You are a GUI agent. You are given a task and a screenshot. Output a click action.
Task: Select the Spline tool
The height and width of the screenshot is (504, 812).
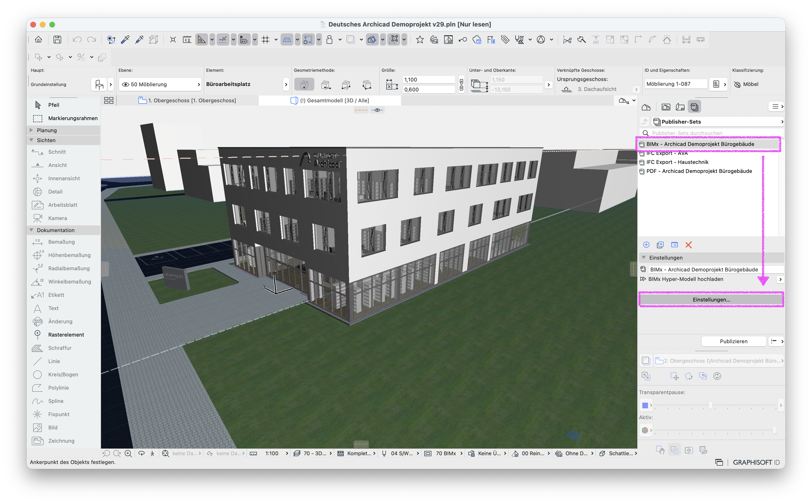click(63, 401)
